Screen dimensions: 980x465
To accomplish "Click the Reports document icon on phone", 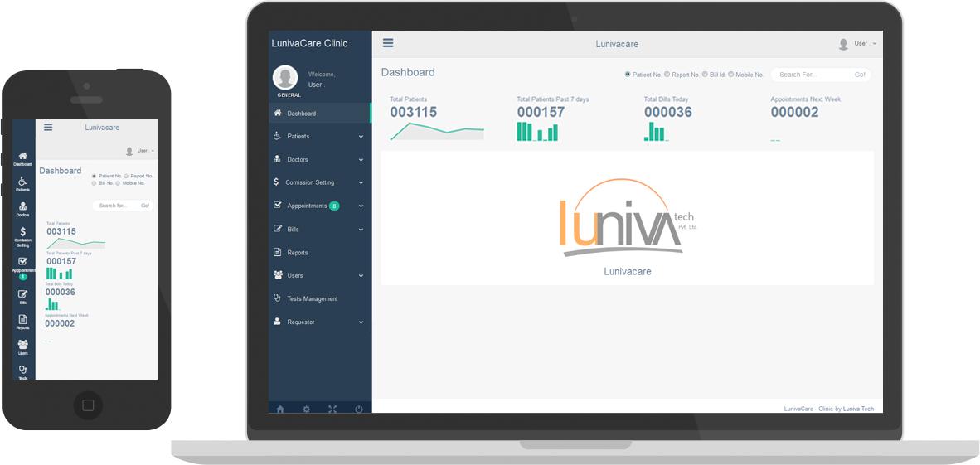I will coord(23,319).
